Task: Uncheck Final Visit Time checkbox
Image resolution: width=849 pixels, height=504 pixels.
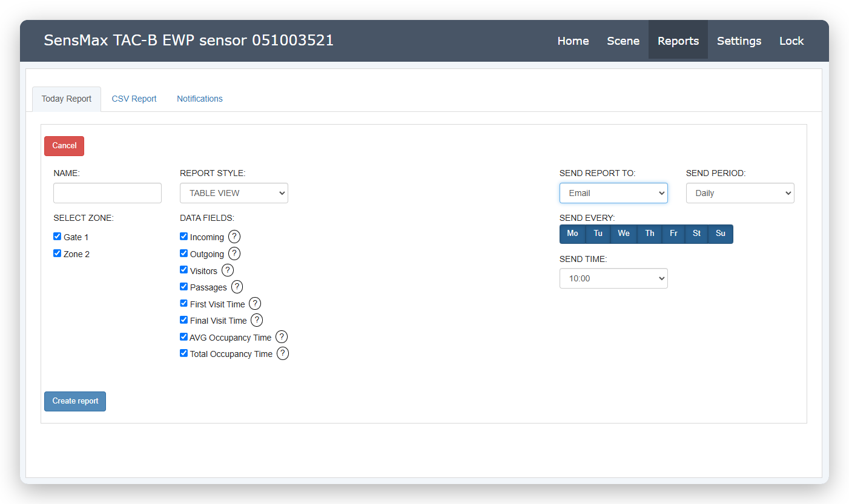Action: [x=183, y=319]
